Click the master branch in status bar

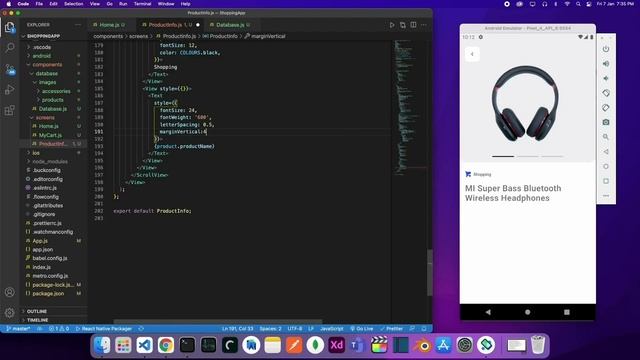click(18, 329)
